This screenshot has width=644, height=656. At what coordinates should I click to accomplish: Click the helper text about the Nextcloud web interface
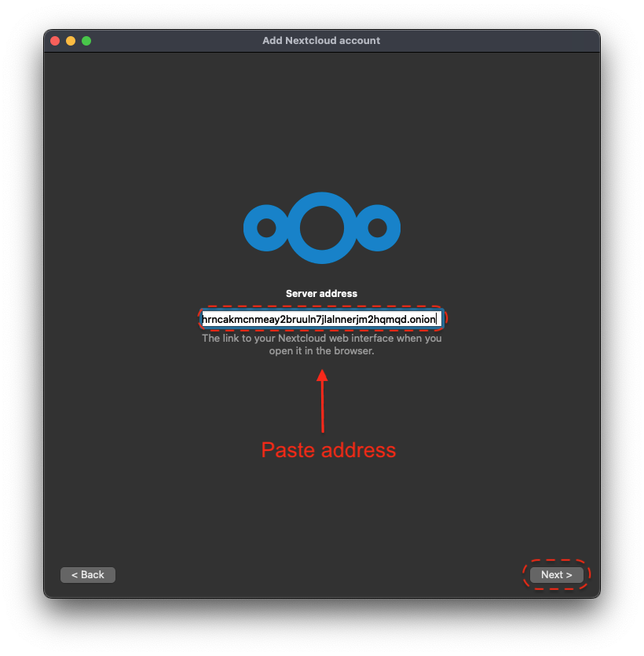click(321, 339)
